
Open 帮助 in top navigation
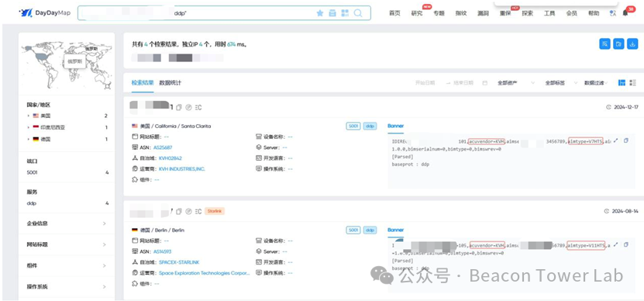pyautogui.click(x=594, y=13)
